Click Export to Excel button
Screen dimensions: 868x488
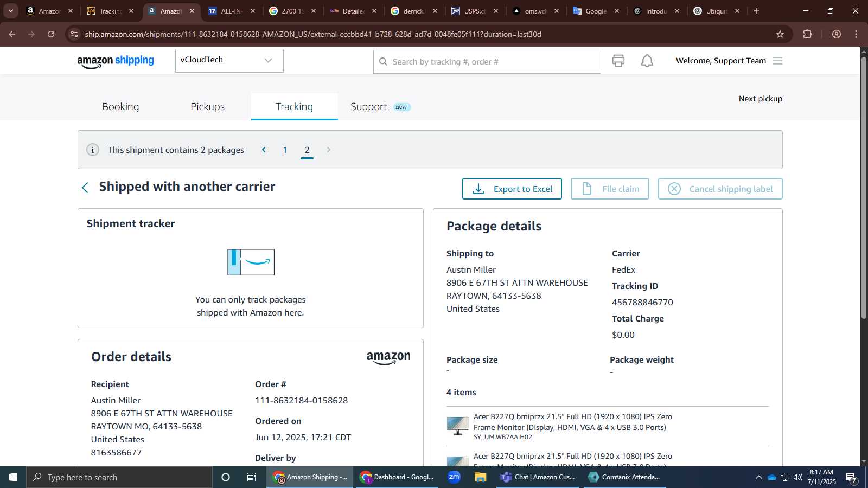pos(512,189)
